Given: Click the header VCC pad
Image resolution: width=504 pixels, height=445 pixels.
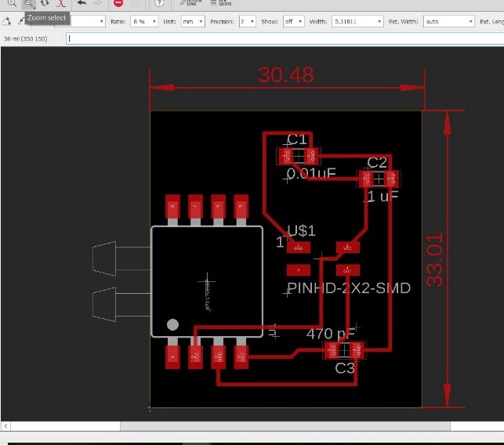Looking at the screenshot, I should pyautogui.click(x=348, y=248).
